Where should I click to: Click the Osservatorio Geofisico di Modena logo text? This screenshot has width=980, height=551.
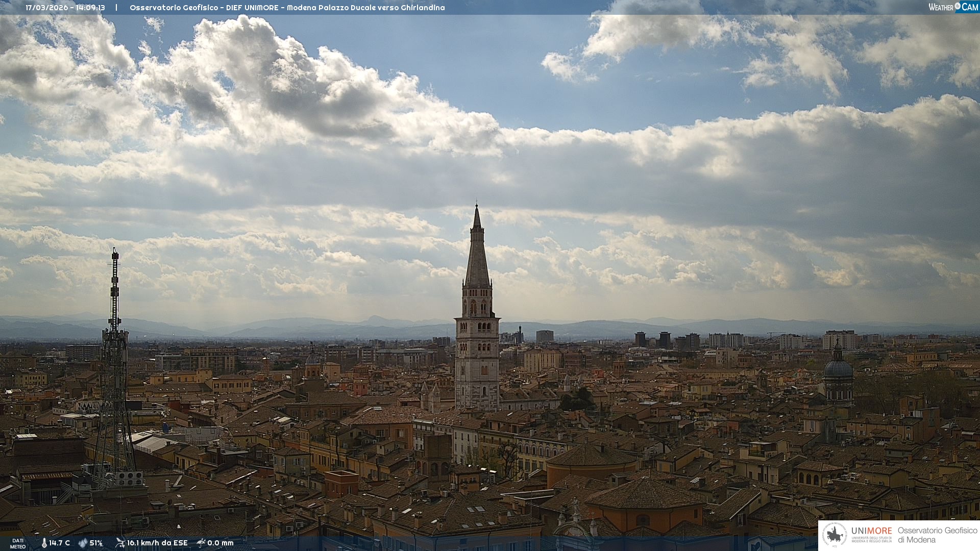click(x=937, y=535)
